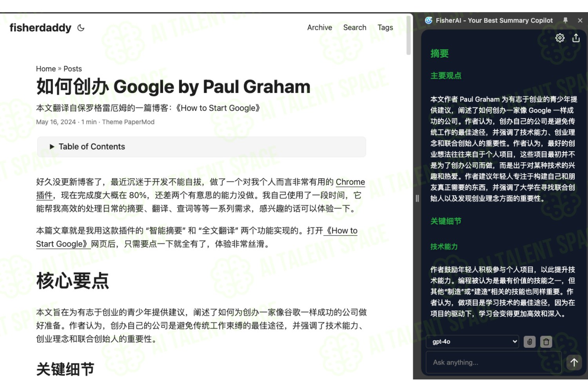Click the 关键细节 heading in side panel
This screenshot has width=588, height=392.
[446, 221]
